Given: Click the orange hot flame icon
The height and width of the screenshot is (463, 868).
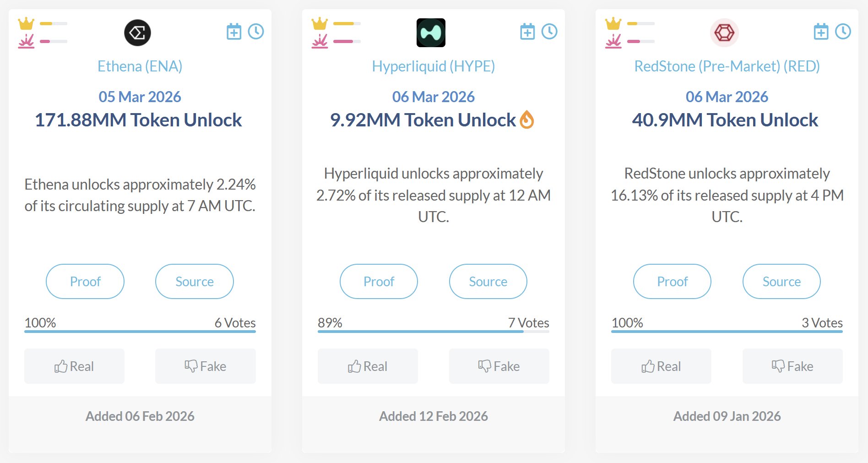Looking at the screenshot, I should point(527,120).
